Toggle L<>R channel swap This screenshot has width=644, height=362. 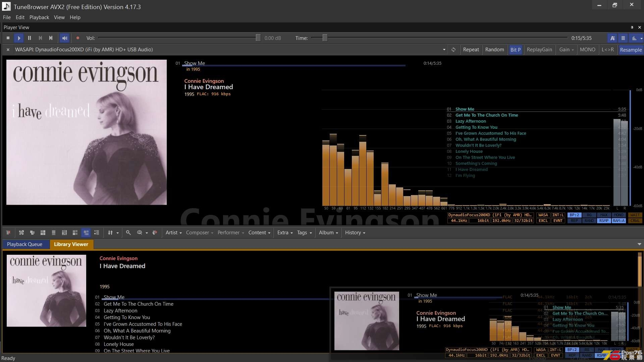pos(607,50)
